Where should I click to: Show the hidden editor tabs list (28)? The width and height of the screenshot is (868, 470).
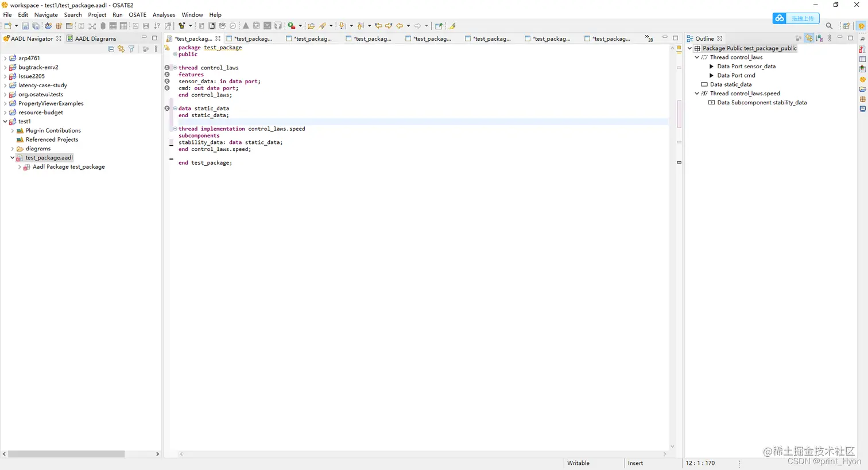(x=649, y=38)
